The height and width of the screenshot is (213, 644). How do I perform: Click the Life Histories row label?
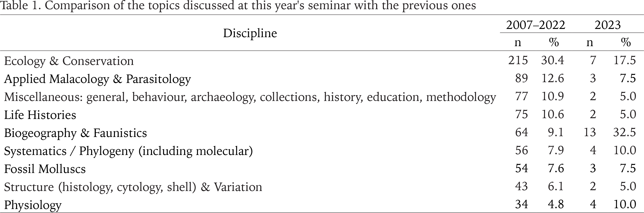pos(40,115)
